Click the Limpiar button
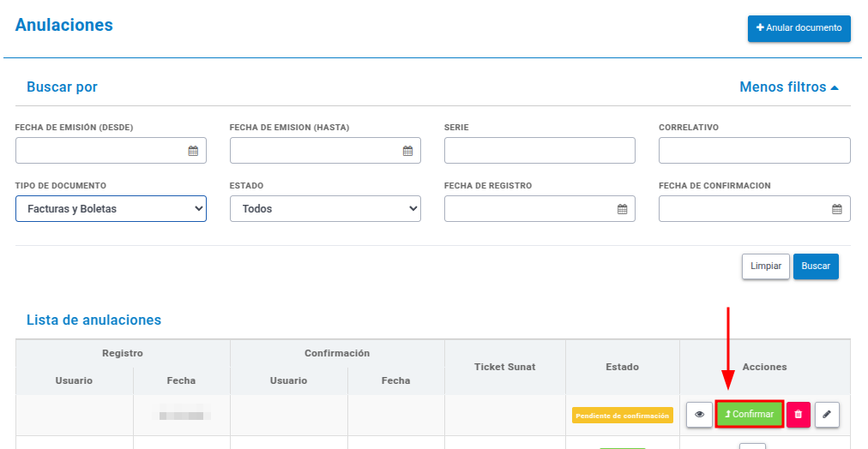This screenshot has width=868, height=449. click(766, 266)
